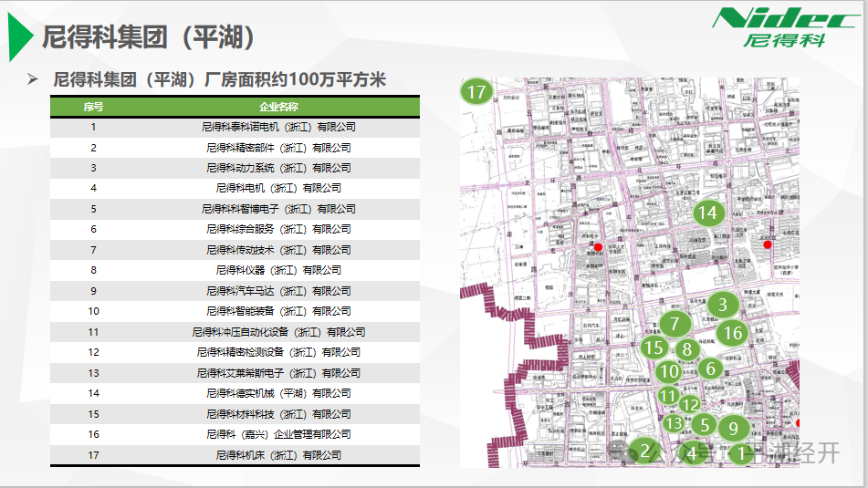This screenshot has width=868, height=488.
Task: Click the arrow bullet before the subtitle
Action: pos(33,79)
